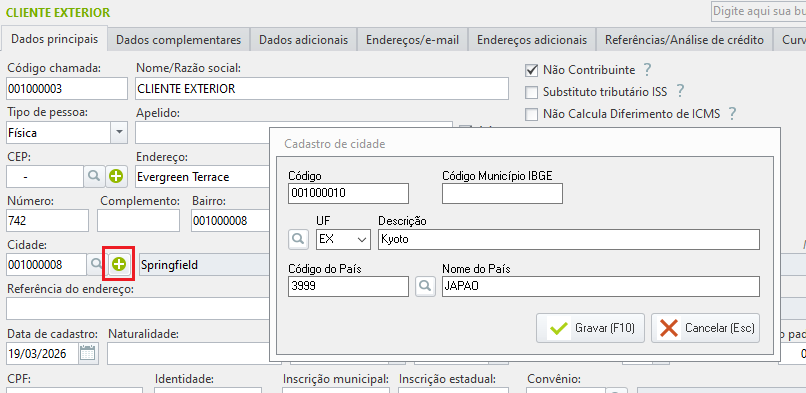Click the dialog Código field 001000010

point(349,193)
